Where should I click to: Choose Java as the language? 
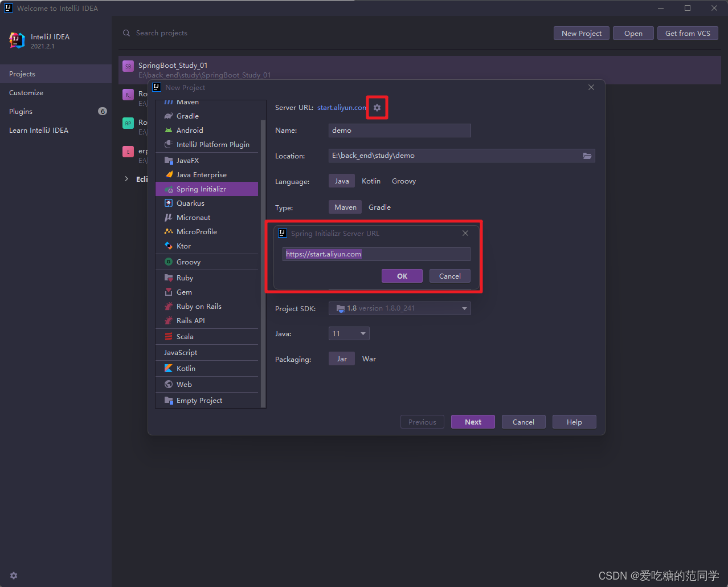(342, 181)
